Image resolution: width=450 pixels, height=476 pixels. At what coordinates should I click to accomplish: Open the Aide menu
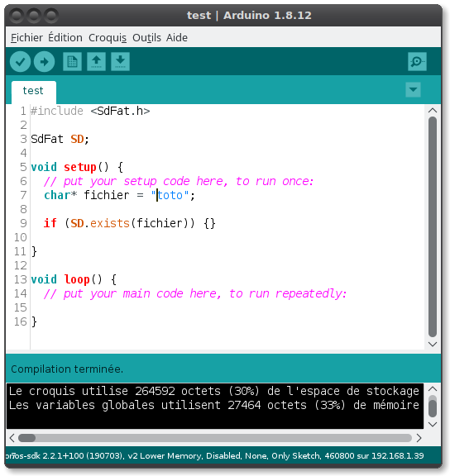(177, 38)
